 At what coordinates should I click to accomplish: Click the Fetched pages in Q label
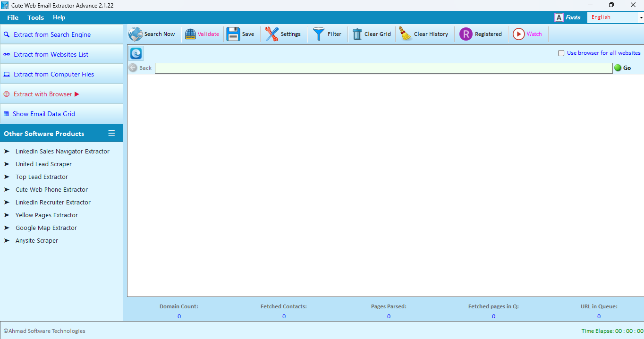pyautogui.click(x=493, y=306)
